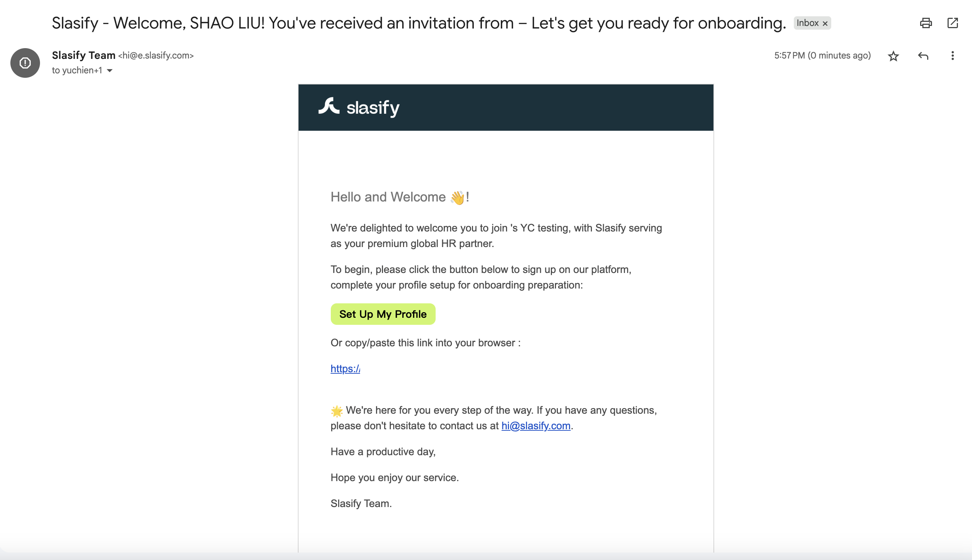Click the Inbox label tag

(x=807, y=23)
